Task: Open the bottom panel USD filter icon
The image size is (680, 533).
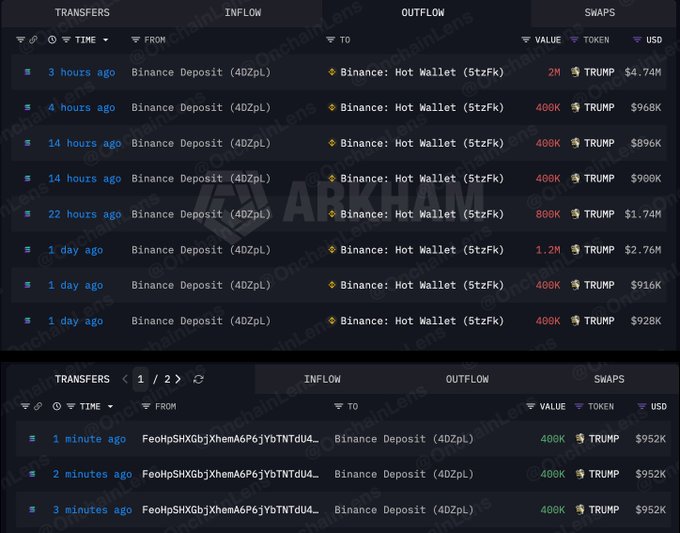Action: click(642, 406)
